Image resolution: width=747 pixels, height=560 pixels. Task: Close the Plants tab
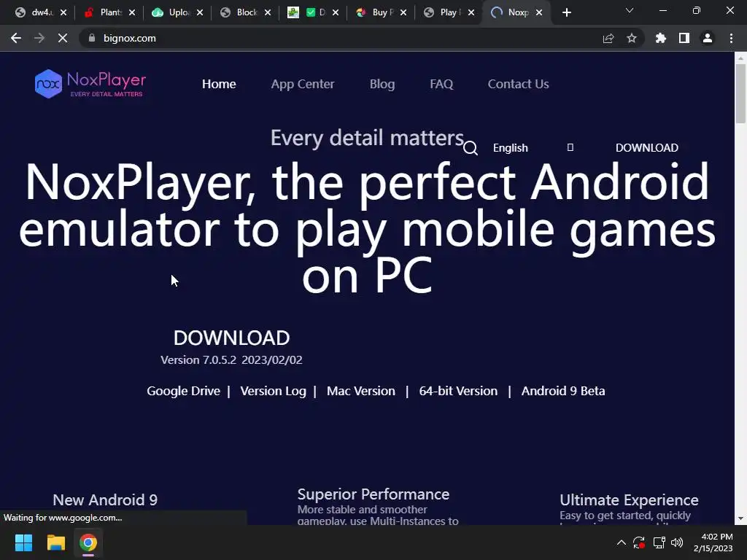(132, 12)
